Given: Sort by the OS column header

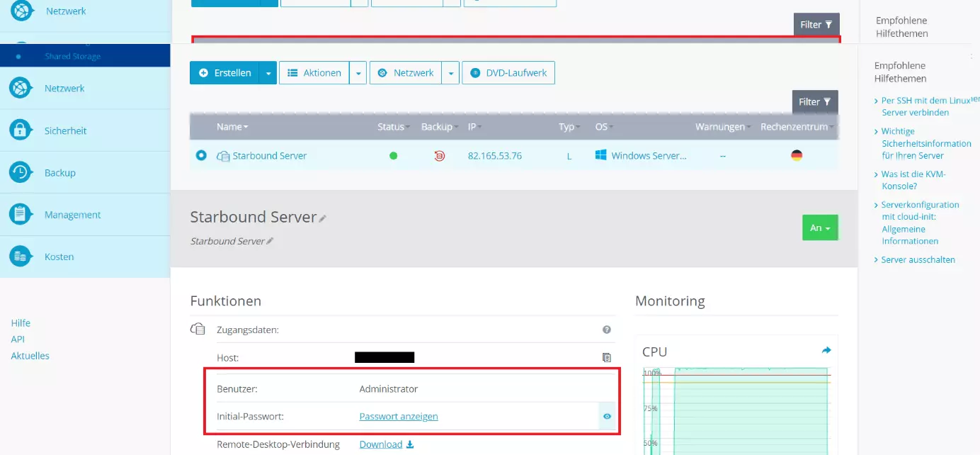Looking at the screenshot, I should coord(604,127).
